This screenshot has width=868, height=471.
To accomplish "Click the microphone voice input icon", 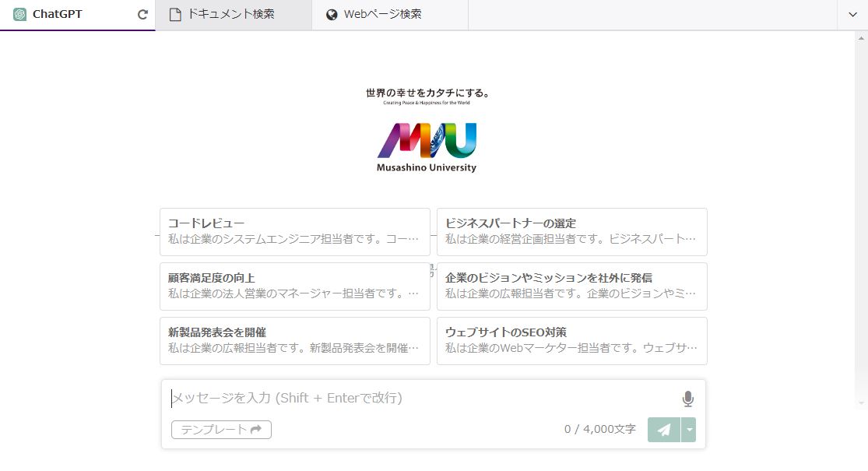I will pyautogui.click(x=687, y=399).
